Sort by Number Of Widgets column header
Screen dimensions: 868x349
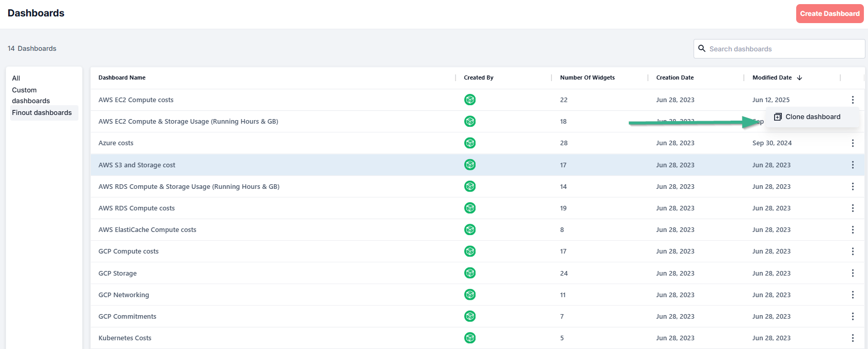[x=587, y=77]
